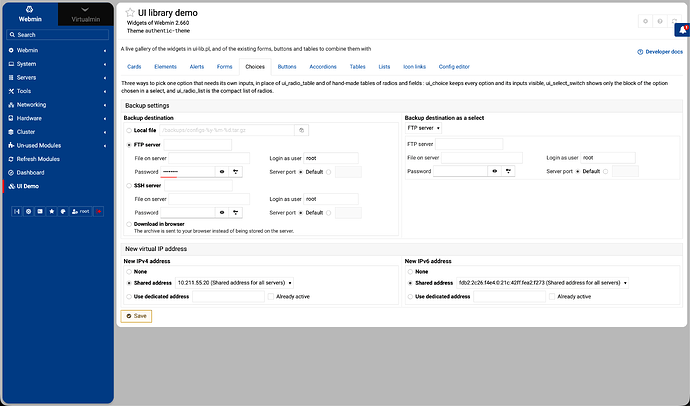The image size is (690, 406).
Task: Click round target icon in sidebar footer
Action: [x=29, y=212]
